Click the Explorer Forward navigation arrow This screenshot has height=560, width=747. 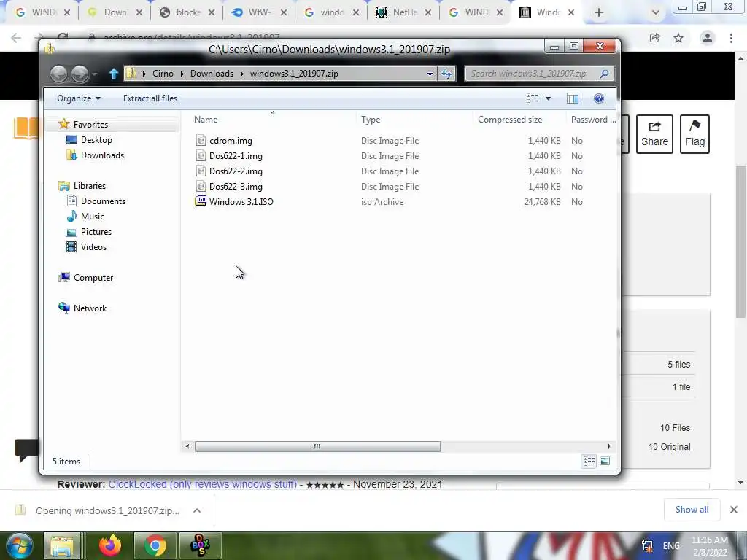tap(80, 74)
